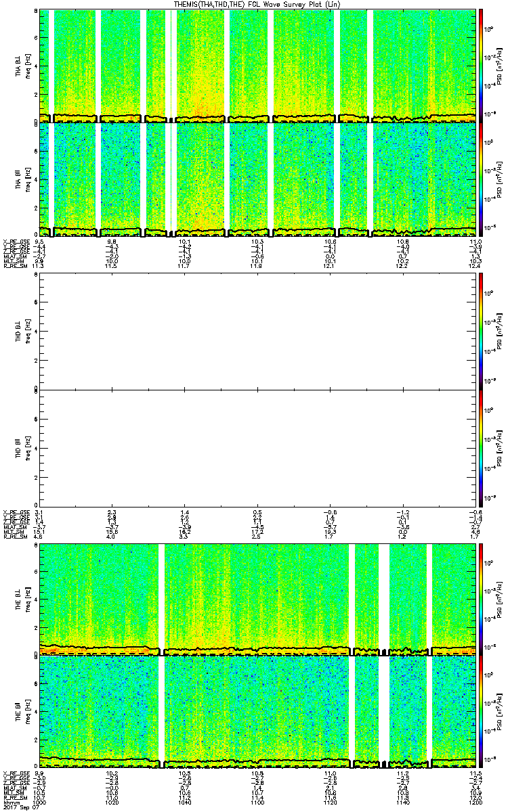Click the THA R_RE_SM value '12.4'
Image resolution: width=508 pixels, height=812 pixels.
475,266
